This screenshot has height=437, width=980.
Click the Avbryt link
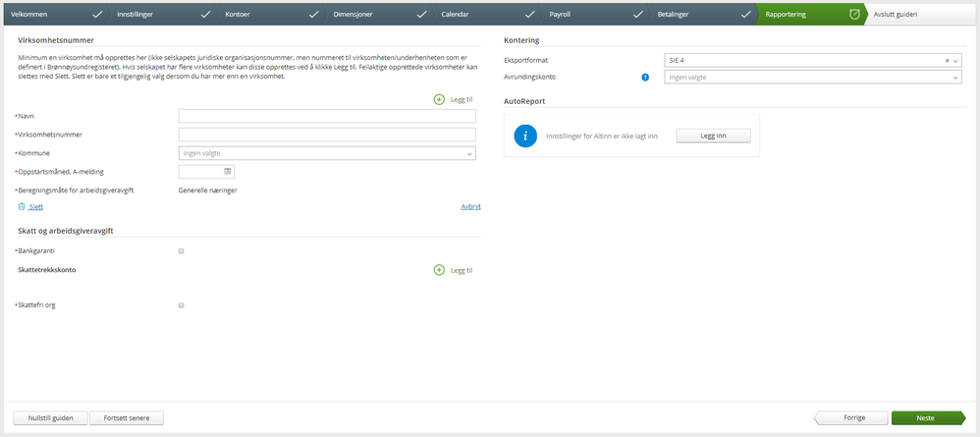470,206
